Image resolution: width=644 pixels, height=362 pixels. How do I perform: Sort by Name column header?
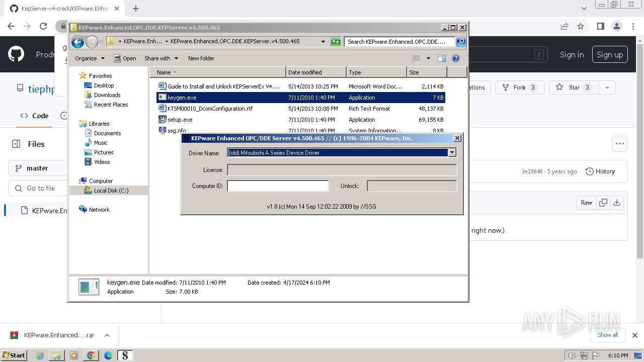click(x=218, y=72)
